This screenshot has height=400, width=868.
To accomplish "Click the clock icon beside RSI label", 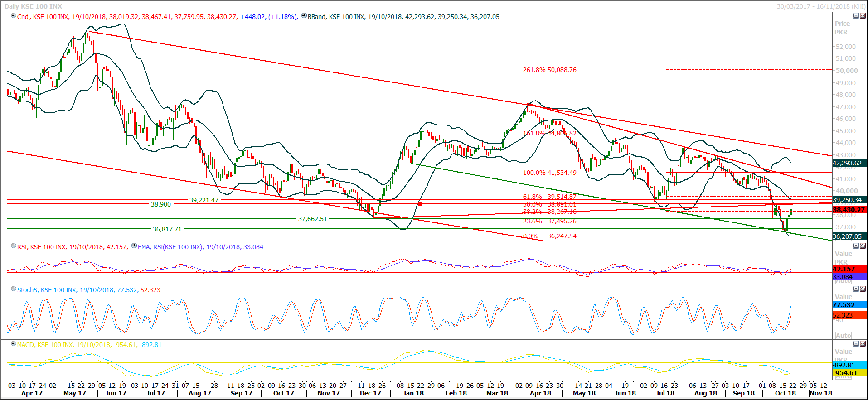I will [14, 246].
